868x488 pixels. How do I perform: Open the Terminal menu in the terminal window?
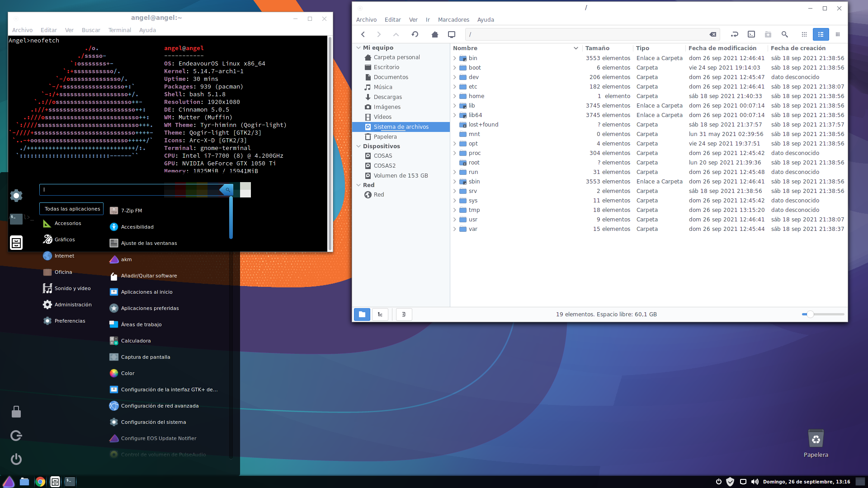pyautogui.click(x=120, y=30)
